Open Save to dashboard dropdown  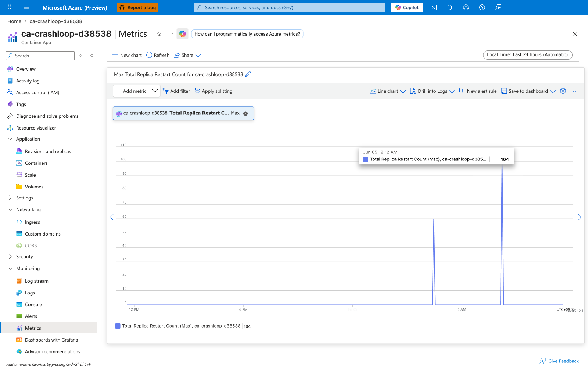[528, 91]
